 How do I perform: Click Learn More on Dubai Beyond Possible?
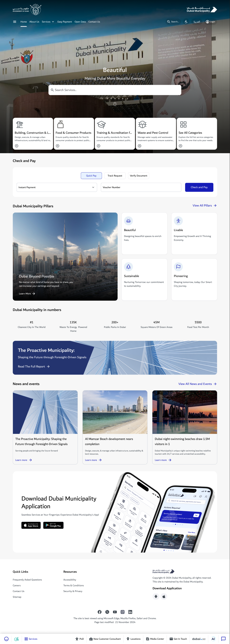pyautogui.click(x=27, y=294)
